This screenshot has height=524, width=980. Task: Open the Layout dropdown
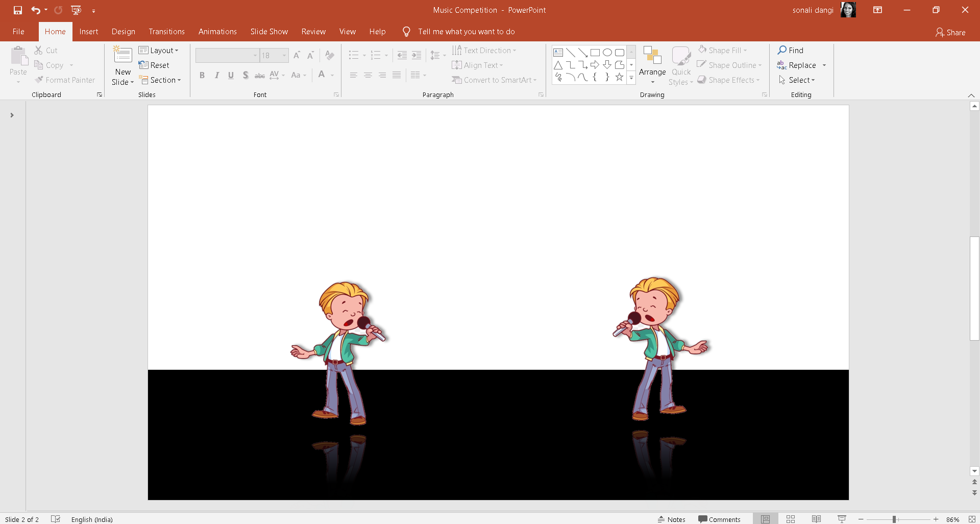pyautogui.click(x=159, y=50)
